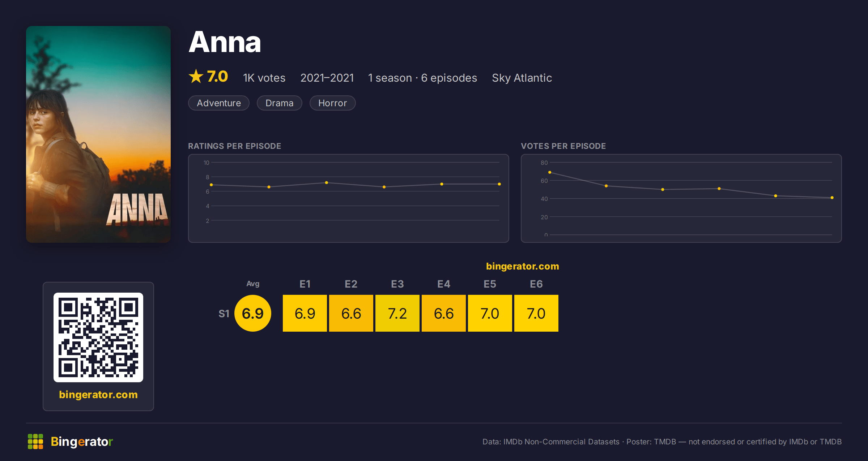Viewport: 868px width, 461px height.
Task: Open the Anna poster thumbnail
Action: (x=98, y=134)
